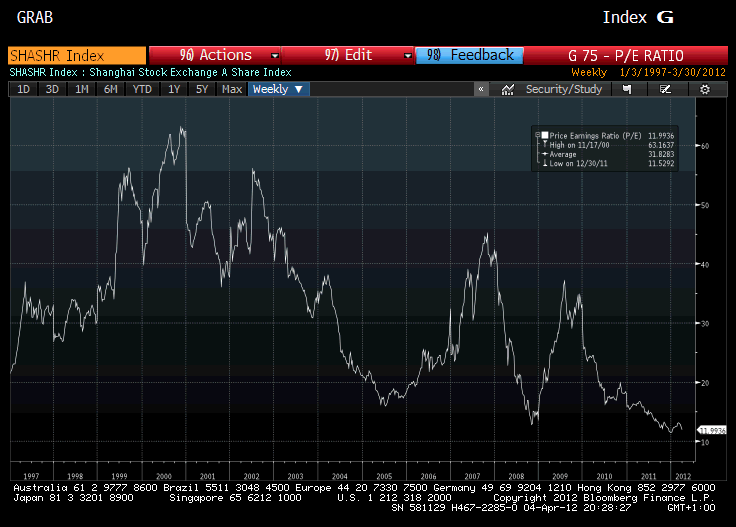The width and height of the screenshot is (736, 527).
Task: Open the Weekly periodicity dropdown
Action: pyautogui.click(x=278, y=89)
